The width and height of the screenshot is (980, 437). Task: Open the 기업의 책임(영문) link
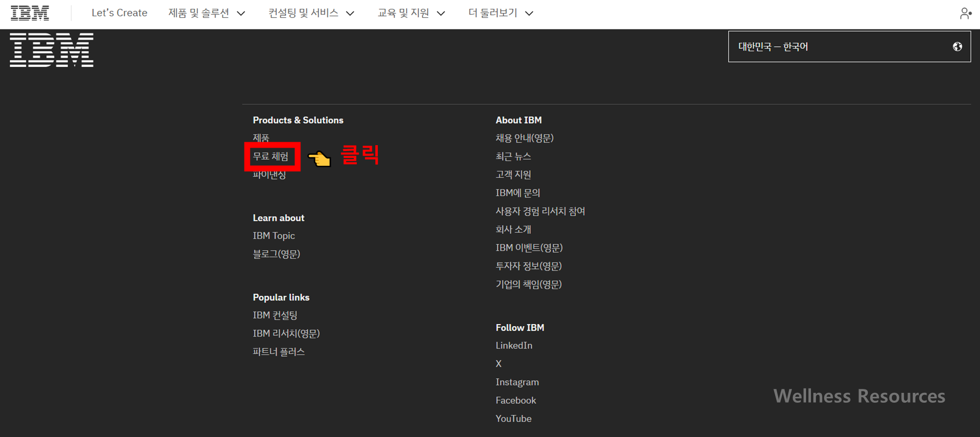pyautogui.click(x=529, y=284)
